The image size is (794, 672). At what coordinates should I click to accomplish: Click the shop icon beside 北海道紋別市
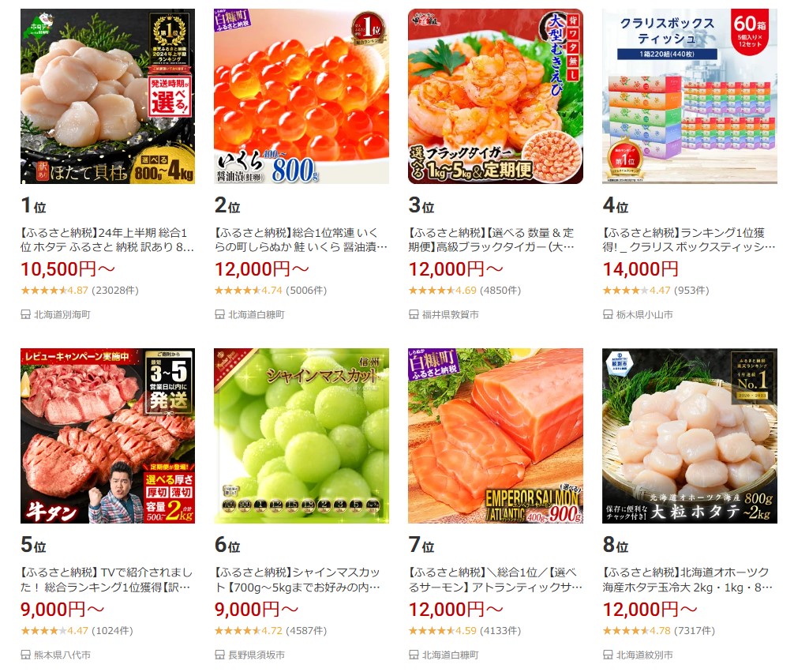pos(608,655)
